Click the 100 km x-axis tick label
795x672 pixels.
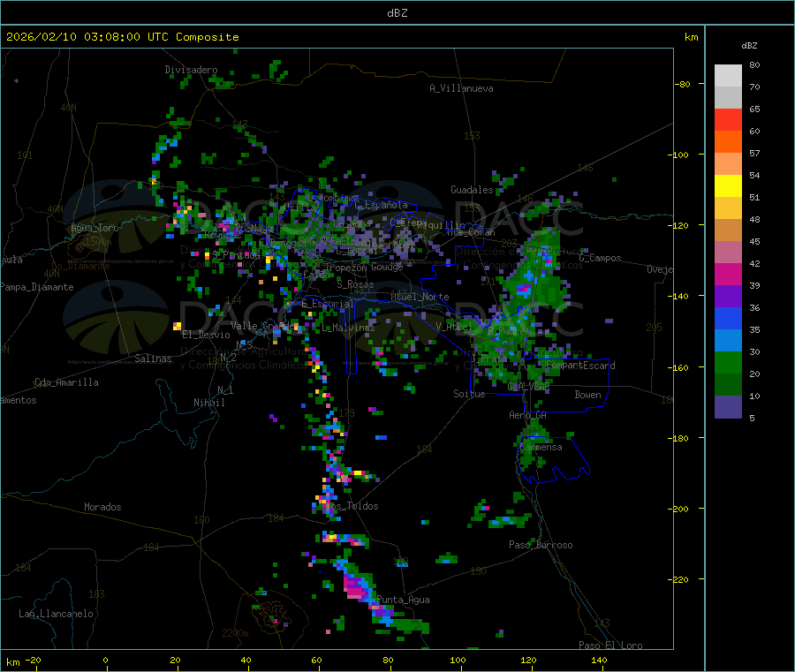point(458,660)
